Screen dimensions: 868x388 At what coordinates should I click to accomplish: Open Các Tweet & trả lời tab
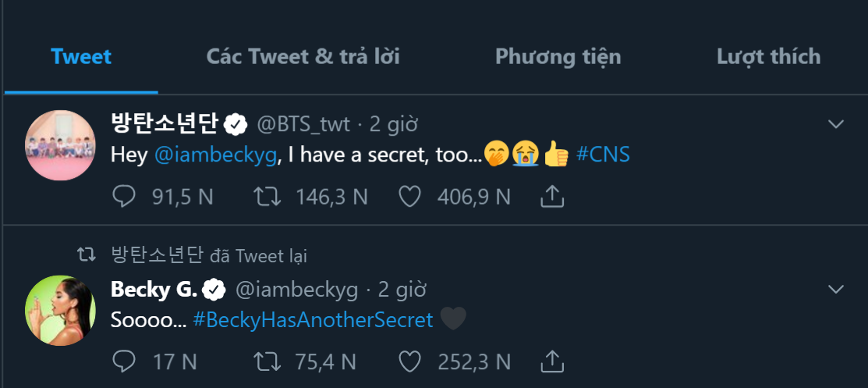click(303, 57)
